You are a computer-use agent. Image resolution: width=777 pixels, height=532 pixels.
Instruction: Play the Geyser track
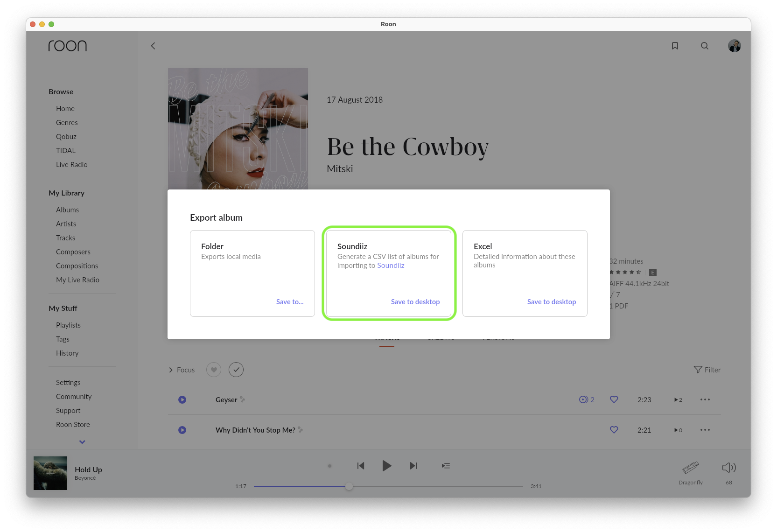tap(182, 399)
